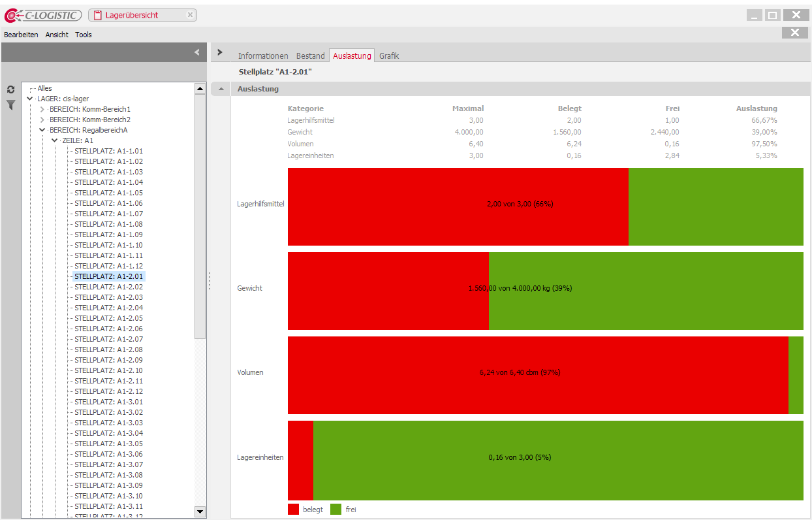Switch to the Grafik tab

pos(389,56)
